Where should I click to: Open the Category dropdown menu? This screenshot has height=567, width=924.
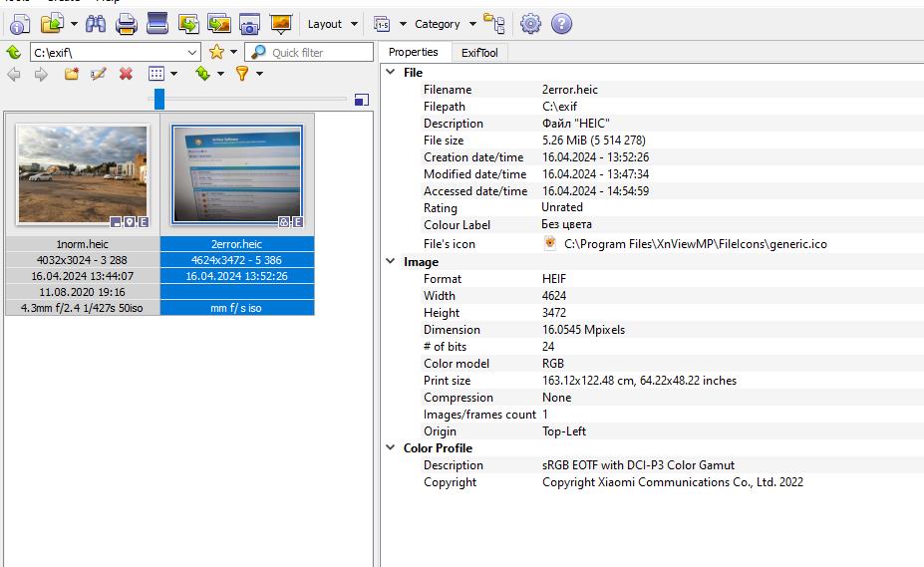pos(446,24)
